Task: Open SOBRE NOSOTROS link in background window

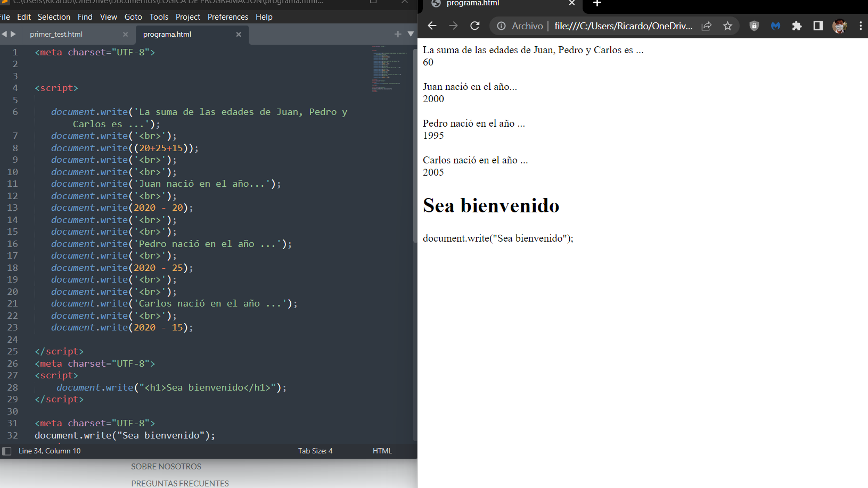Action: tap(166, 467)
